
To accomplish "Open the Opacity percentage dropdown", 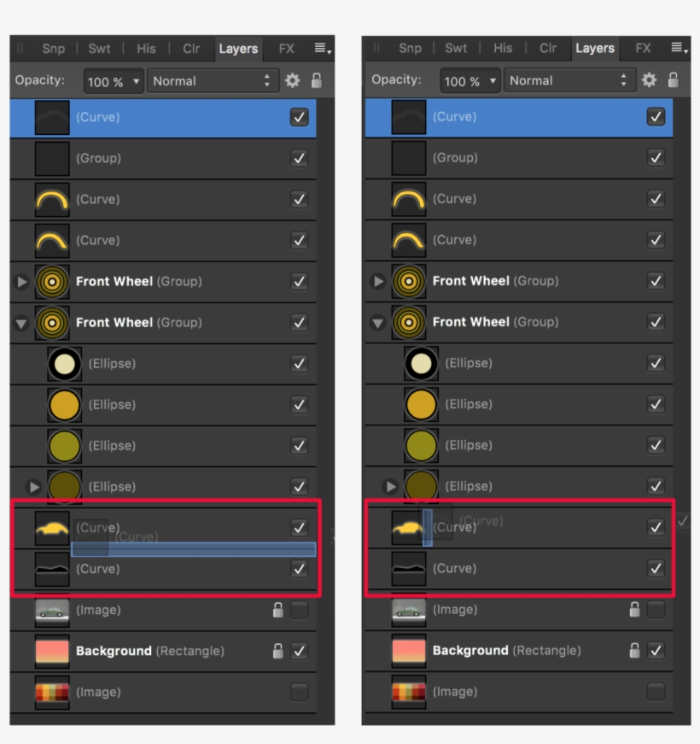I will [112, 80].
